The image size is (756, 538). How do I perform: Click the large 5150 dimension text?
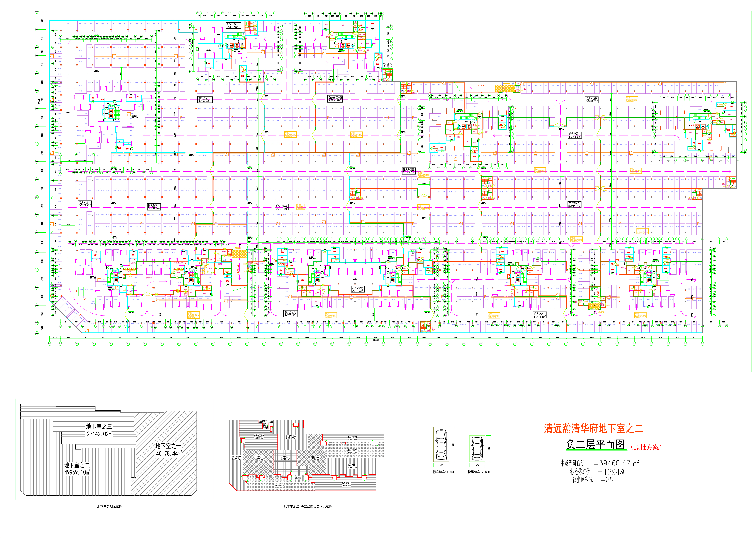pos(387,66)
